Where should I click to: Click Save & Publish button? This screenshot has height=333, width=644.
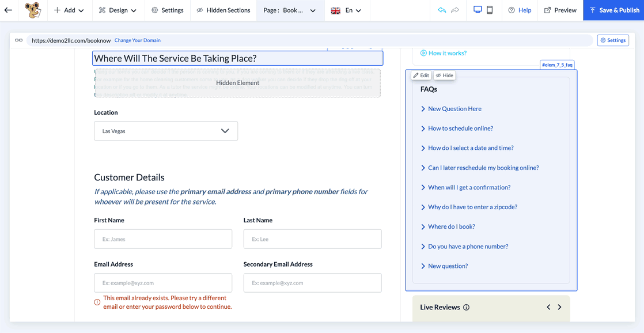(x=613, y=10)
